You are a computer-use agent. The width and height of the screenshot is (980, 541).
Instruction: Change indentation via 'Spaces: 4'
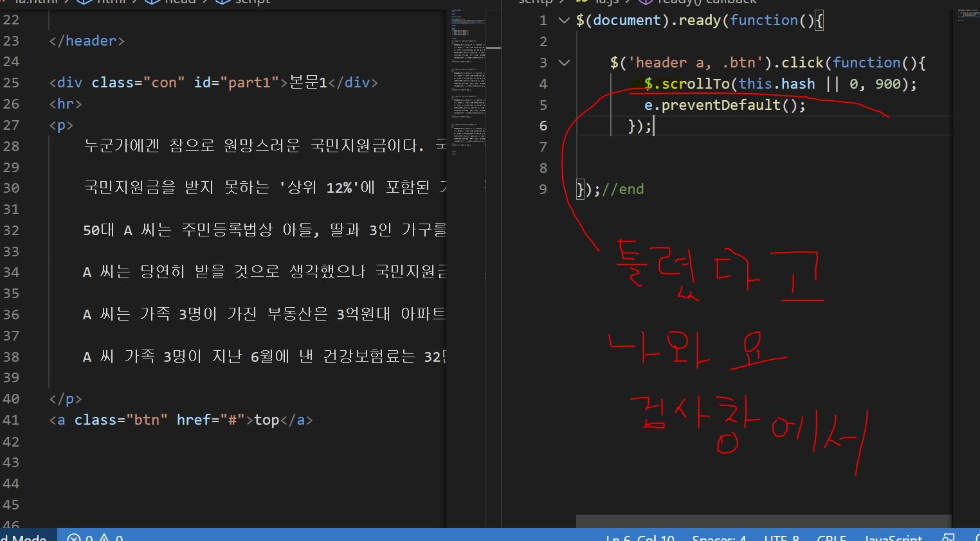(x=719, y=537)
